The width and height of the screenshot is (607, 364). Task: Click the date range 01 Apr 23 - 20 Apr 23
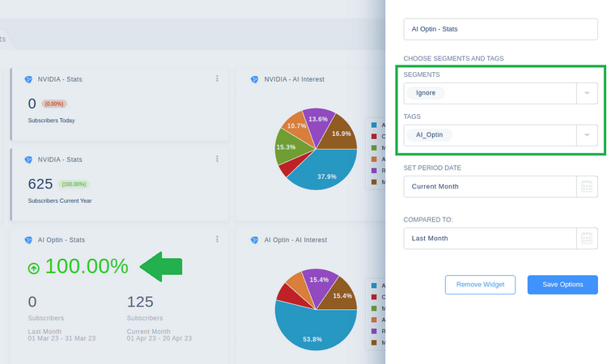[x=159, y=338]
